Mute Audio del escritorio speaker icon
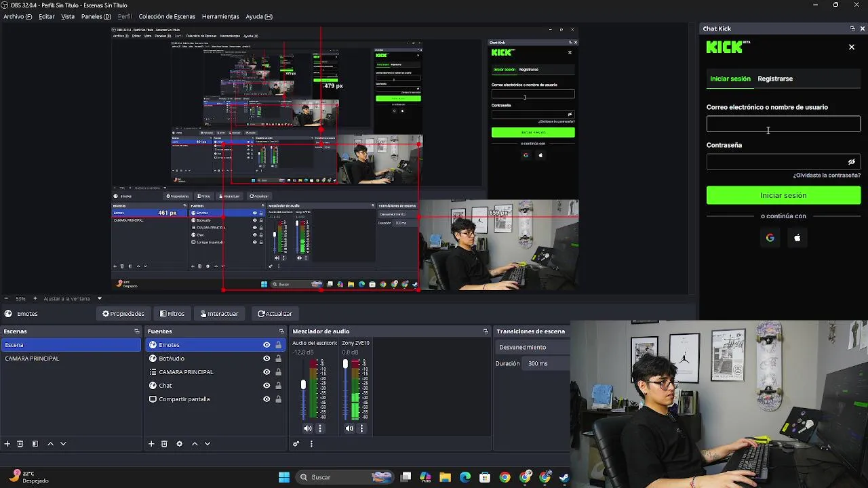The image size is (868, 488). click(x=308, y=428)
